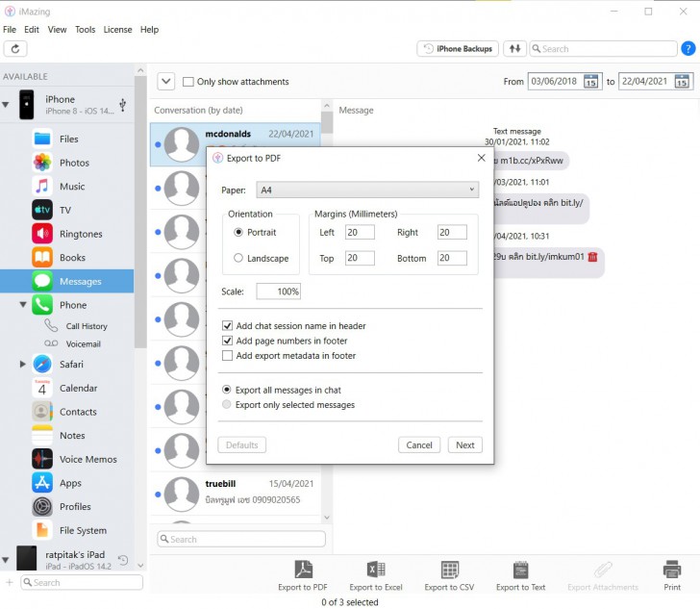The height and width of the screenshot is (609, 700).
Task: Open the Paper size dropdown
Action: pos(367,190)
